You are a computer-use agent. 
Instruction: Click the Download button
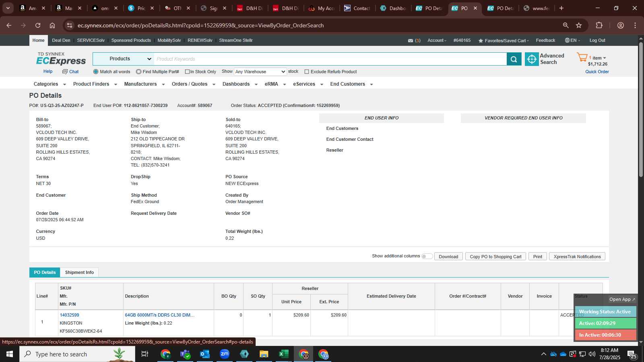pos(448,257)
